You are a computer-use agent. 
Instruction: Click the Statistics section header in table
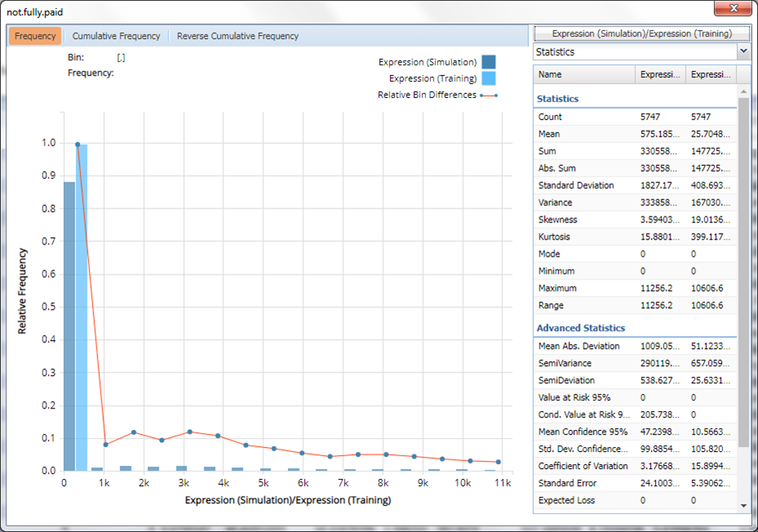pos(558,99)
